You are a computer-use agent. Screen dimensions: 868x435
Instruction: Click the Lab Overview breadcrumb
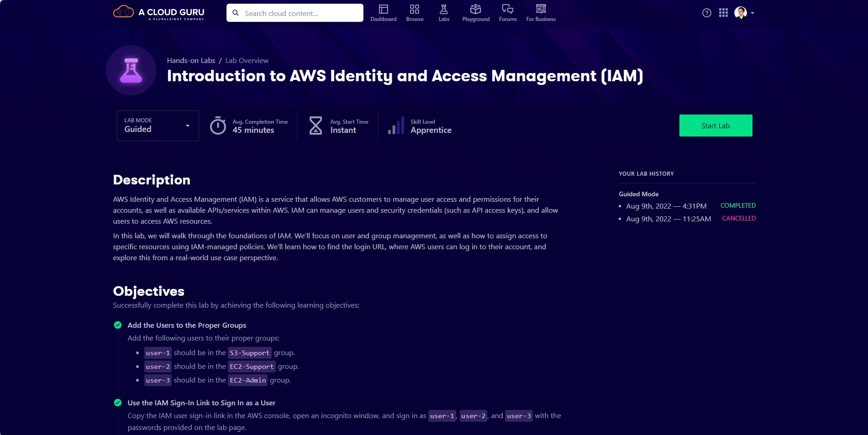[247, 60]
